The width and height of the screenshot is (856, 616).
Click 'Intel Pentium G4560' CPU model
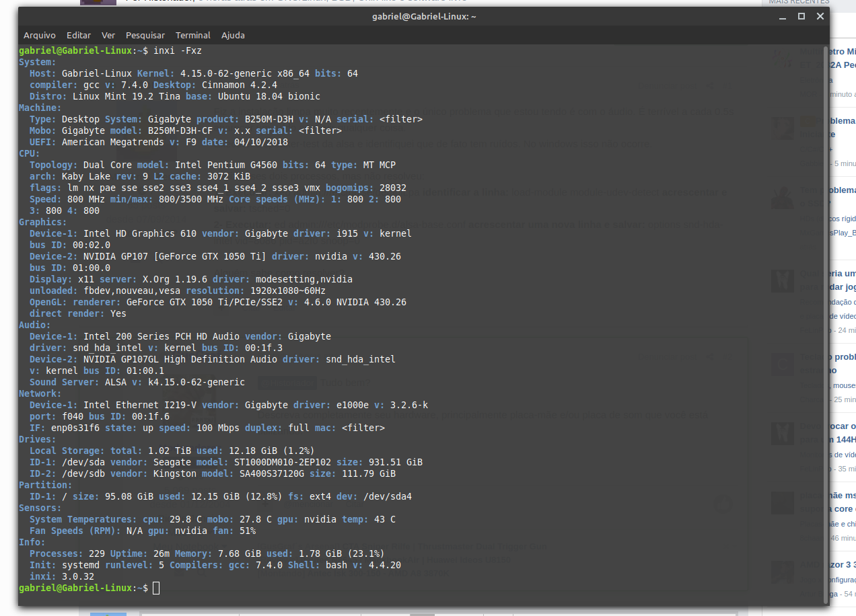(x=226, y=165)
